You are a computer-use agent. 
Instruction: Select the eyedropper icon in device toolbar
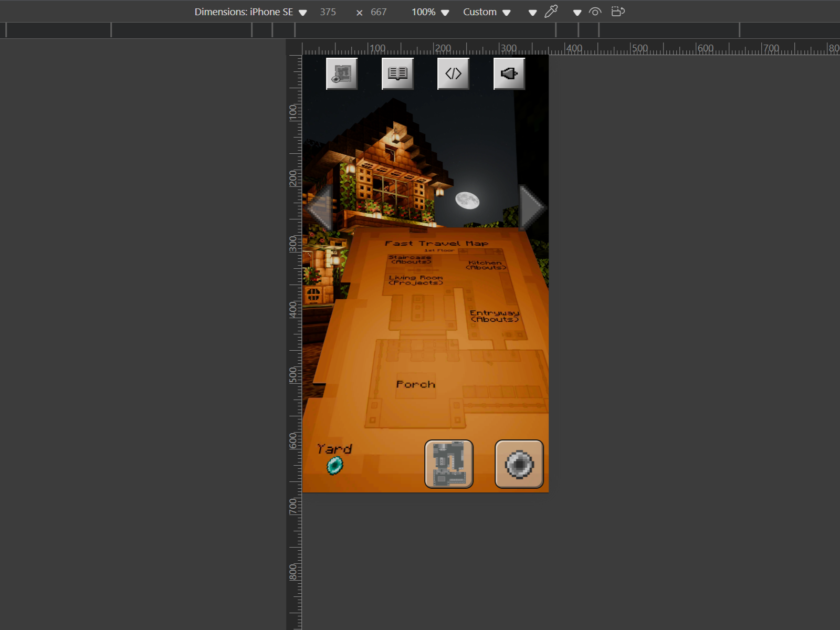[551, 12]
